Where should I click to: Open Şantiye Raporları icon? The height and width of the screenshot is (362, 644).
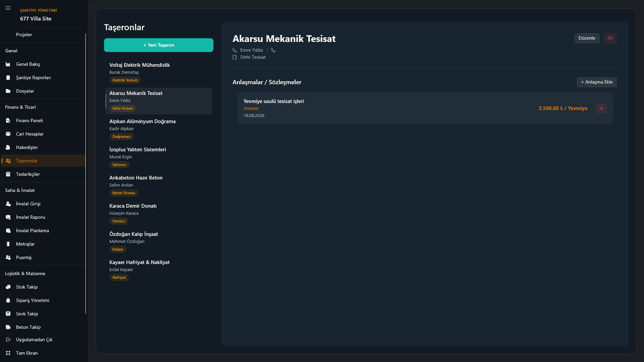tap(8, 77)
